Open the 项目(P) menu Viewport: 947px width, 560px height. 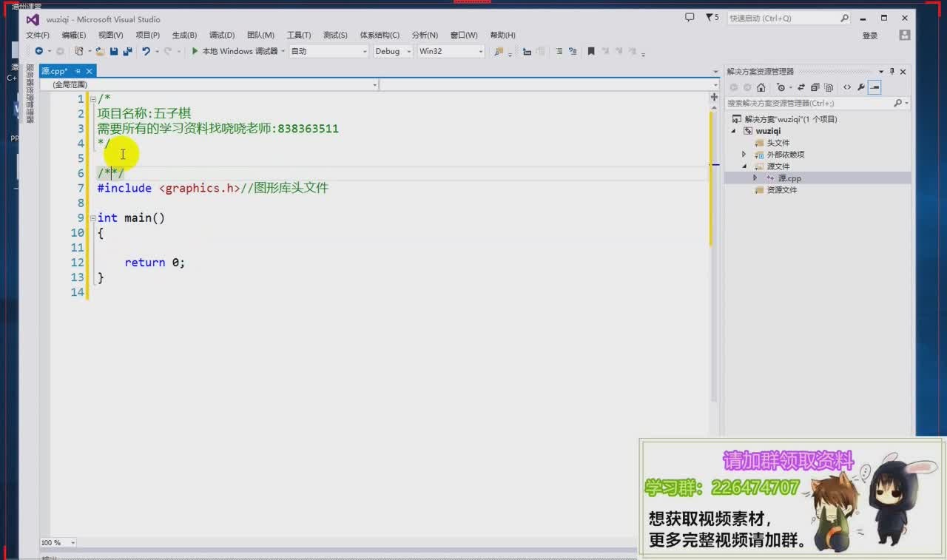click(x=148, y=35)
